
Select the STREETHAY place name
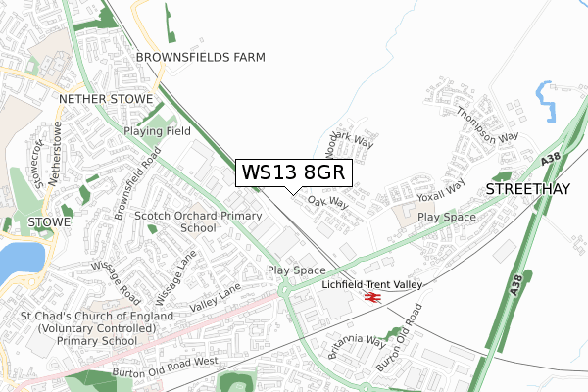(x=528, y=189)
